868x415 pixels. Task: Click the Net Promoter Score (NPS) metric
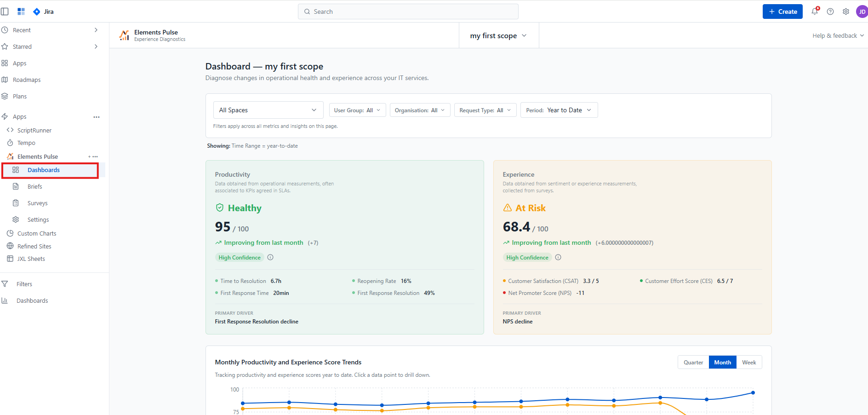543,293
